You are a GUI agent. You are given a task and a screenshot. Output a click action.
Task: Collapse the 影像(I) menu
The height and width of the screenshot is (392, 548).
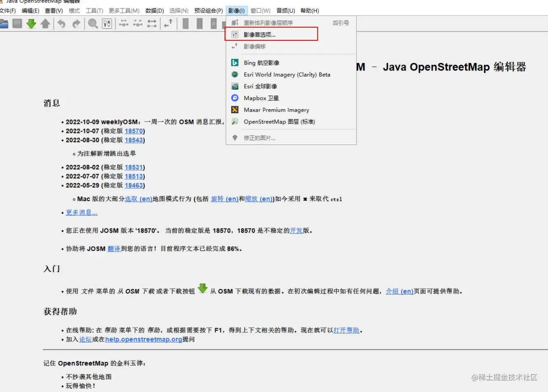click(237, 11)
